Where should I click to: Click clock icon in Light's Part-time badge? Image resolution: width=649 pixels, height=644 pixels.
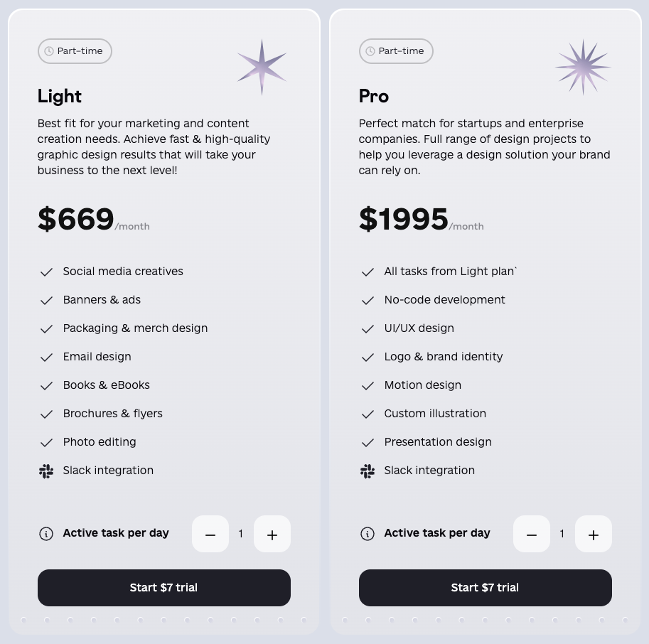click(49, 51)
